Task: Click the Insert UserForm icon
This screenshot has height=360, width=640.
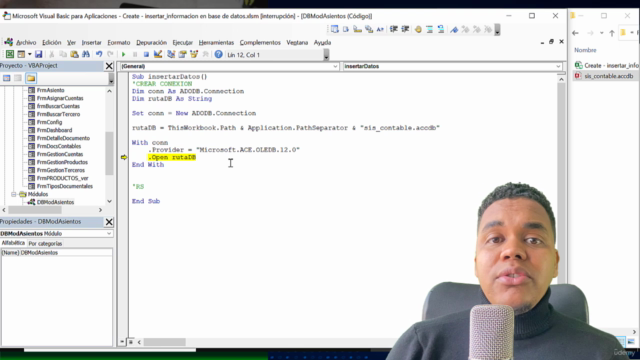Action: [20, 54]
